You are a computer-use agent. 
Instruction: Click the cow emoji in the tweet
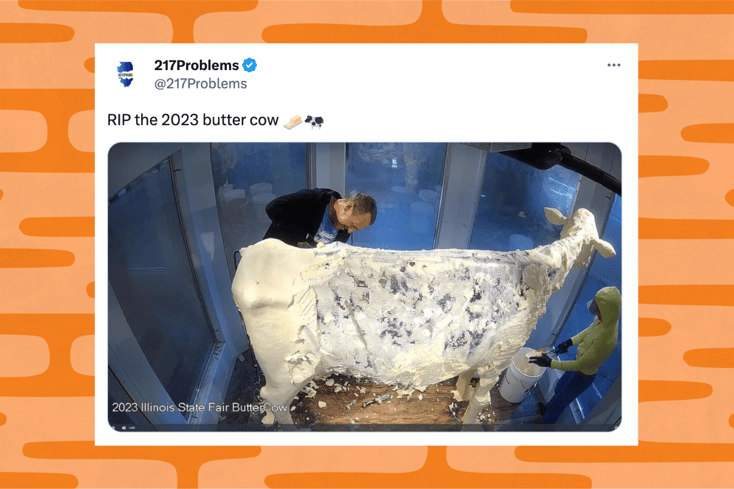(314, 122)
